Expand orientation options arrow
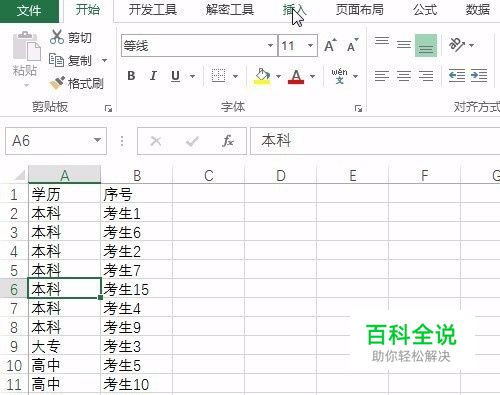This screenshot has height=395, width=500. (471, 45)
